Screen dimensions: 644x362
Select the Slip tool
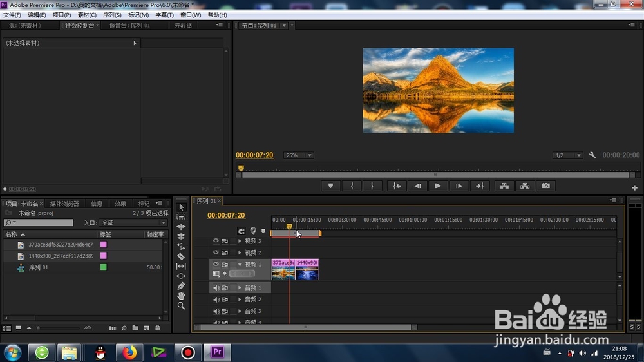[181, 266]
